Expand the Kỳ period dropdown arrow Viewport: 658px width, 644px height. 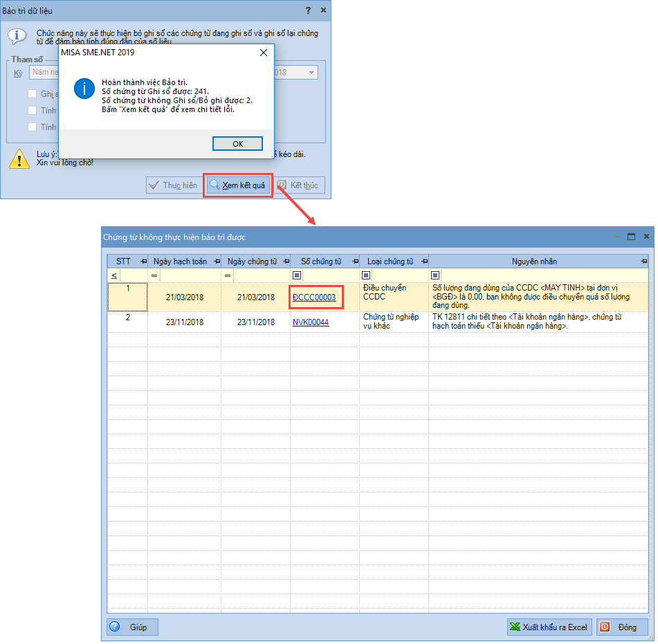(312, 73)
